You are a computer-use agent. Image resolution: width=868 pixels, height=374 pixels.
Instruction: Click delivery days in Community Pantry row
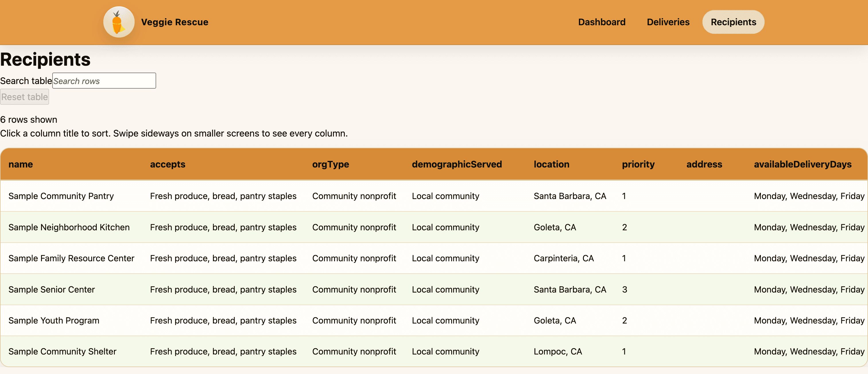pyautogui.click(x=809, y=196)
